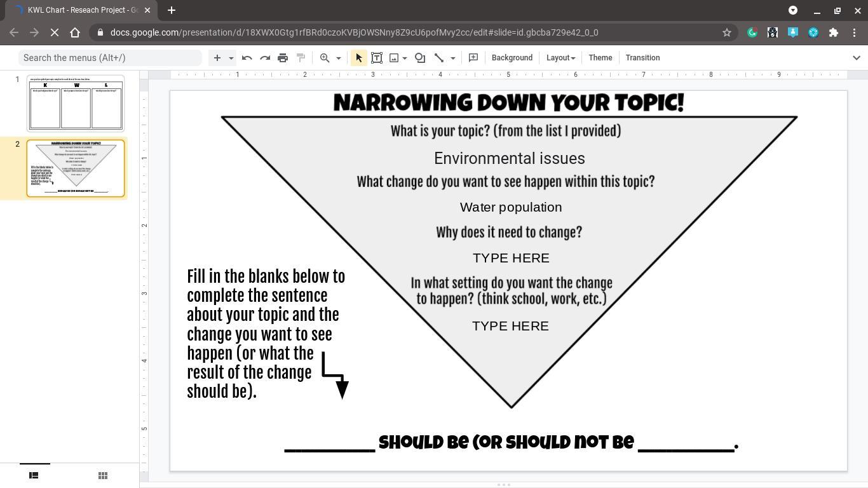Click the Redo arrow in toolbar

click(x=265, y=58)
